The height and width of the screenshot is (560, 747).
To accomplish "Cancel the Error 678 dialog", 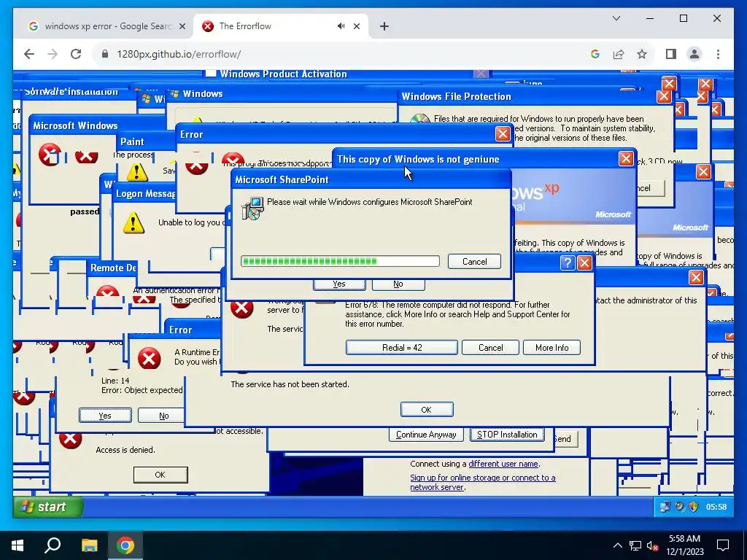I will pos(490,348).
